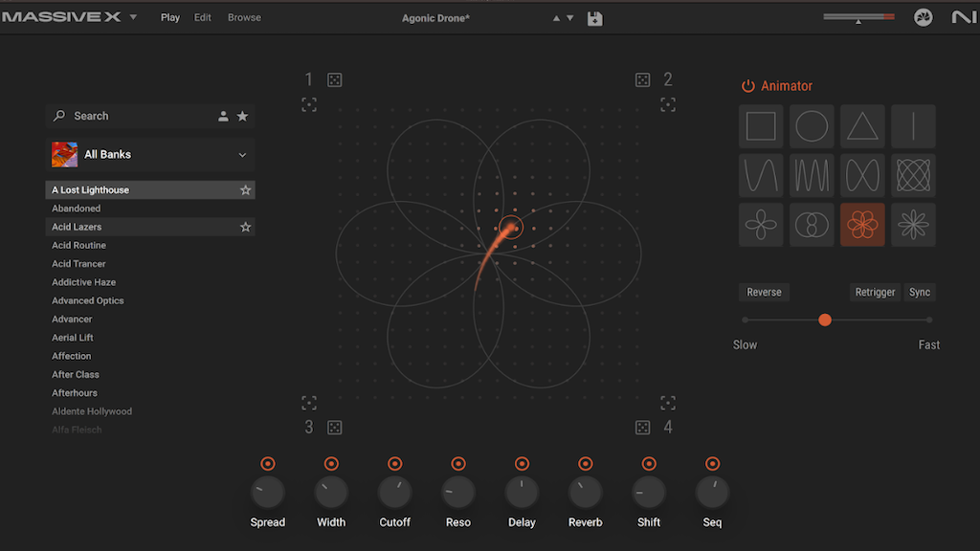Viewport: 980px width, 551px height.
Task: Enable the Sync option
Action: tap(919, 292)
